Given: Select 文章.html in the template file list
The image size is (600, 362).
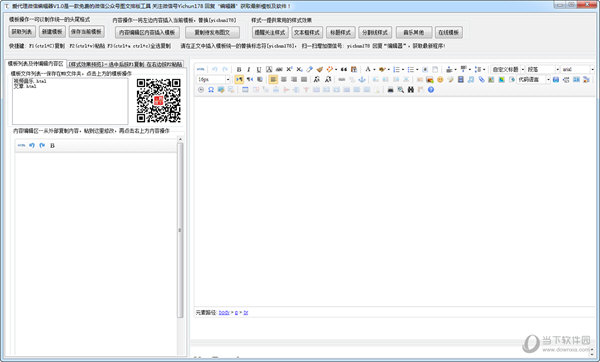Looking at the screenshot, I should click(25, 86).
